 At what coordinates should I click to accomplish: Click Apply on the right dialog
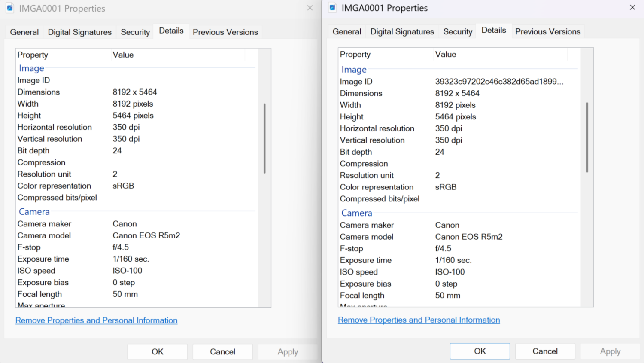click(x=610, y=351)
